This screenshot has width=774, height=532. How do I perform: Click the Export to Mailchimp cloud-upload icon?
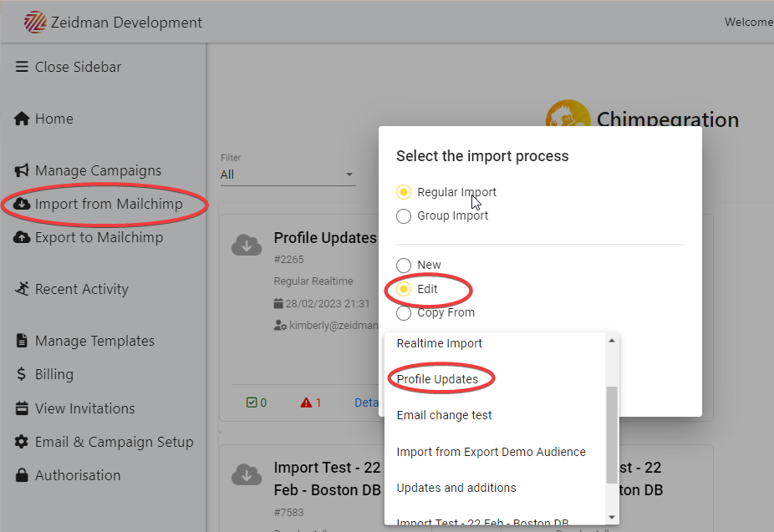(x=22, y=237)
